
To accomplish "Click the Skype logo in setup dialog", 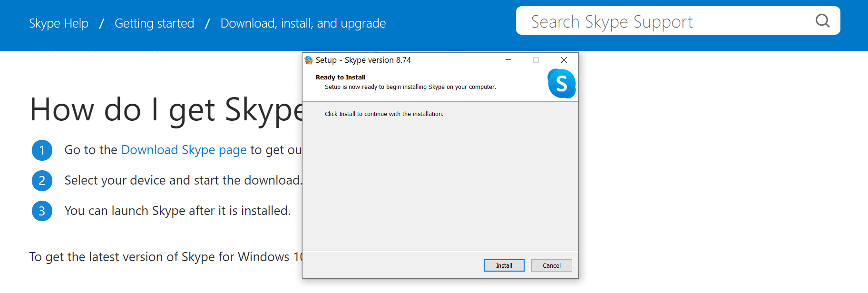I will coord(561,83).
